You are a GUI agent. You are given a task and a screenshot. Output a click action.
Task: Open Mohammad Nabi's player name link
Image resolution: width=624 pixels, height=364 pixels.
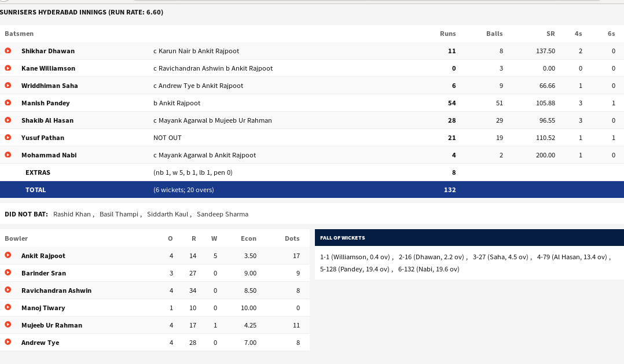click(x=49, y=155)
